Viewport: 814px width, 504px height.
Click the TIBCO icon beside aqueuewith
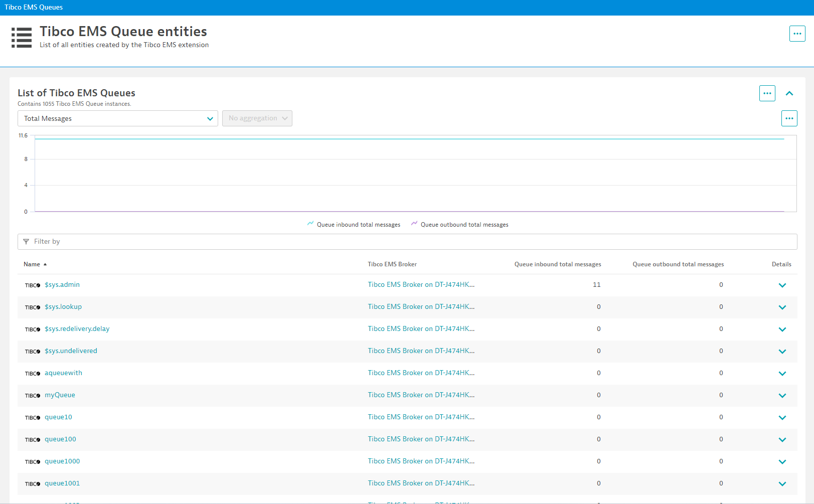click(x=33, y=374)
